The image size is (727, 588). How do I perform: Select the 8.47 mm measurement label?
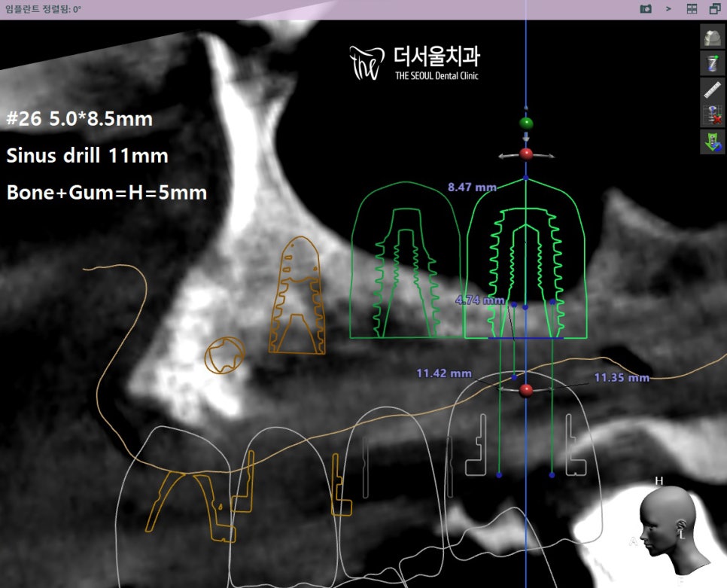(471, 187)
